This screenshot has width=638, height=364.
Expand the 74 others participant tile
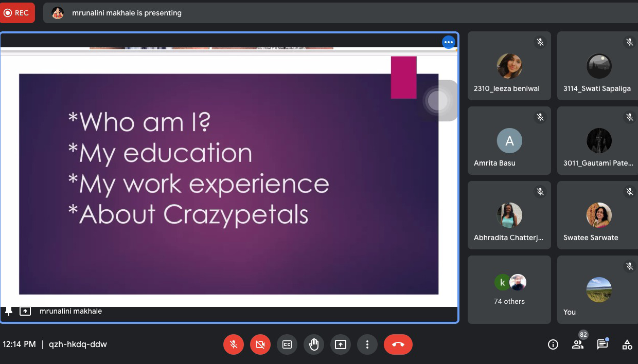(x=509, y=289)
